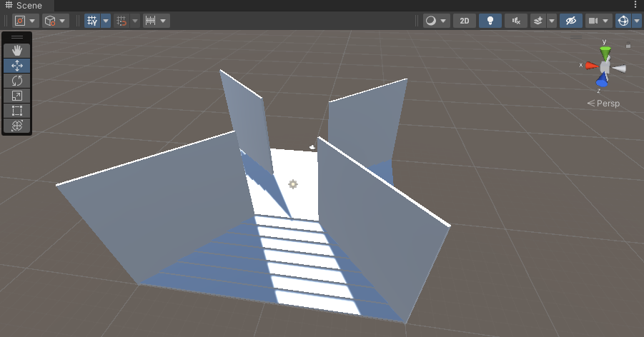
Task: Click the white cone on orientation gizmo
Action: (620, 69)
